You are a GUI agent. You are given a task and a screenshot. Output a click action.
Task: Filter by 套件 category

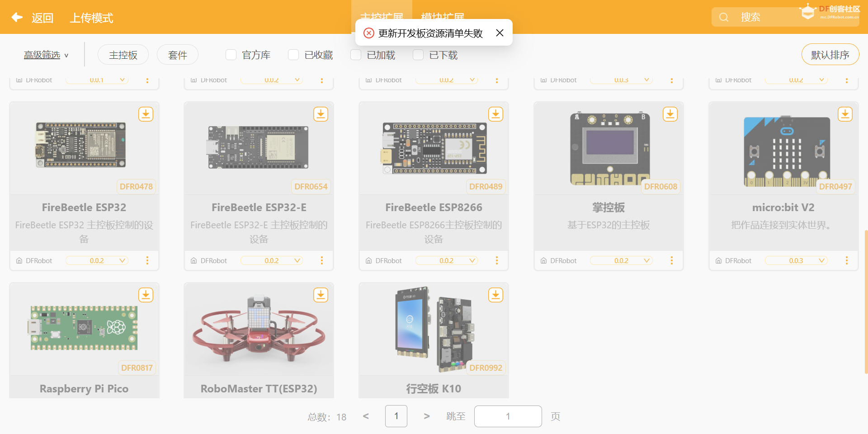pyautogui.click(x=178, y=55)
